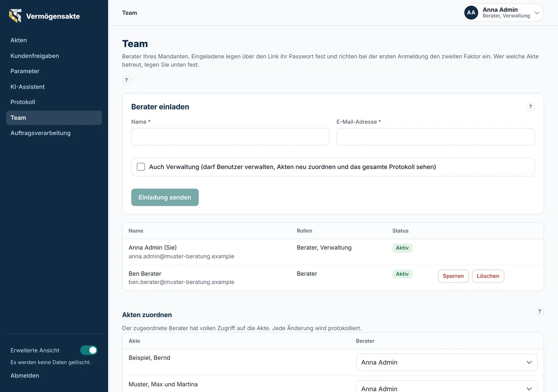This screenshot has width=558, height=392.
Task: Click Löschen for Ben Berater
Action: pos(488,276)
